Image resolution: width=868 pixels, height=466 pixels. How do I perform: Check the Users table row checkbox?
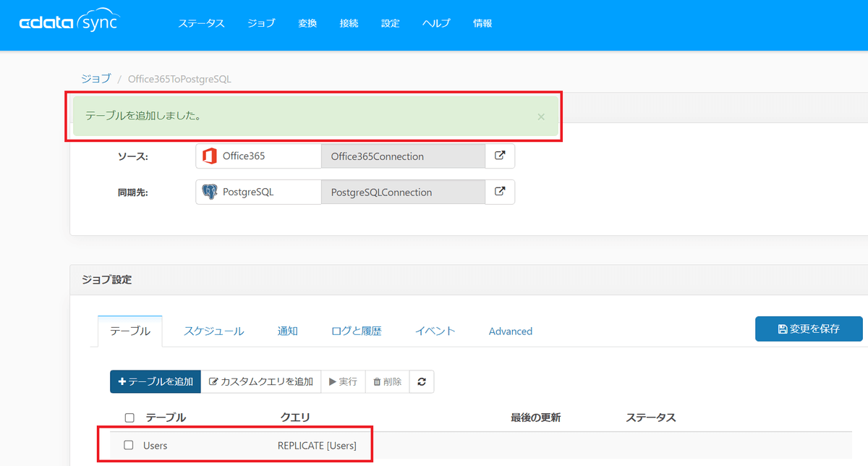[129, 445]
